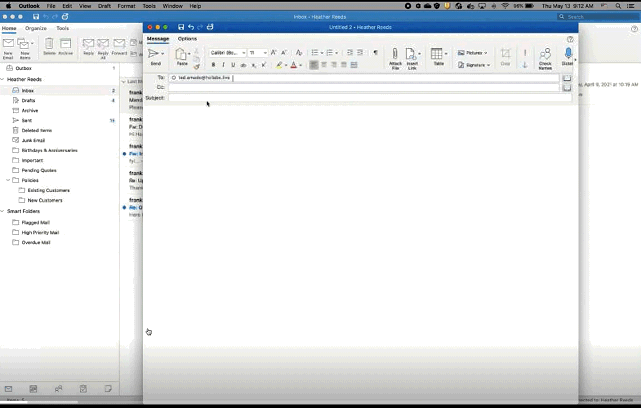Switch to People view at bottom

pyautogui.click(x=58, y=389)
